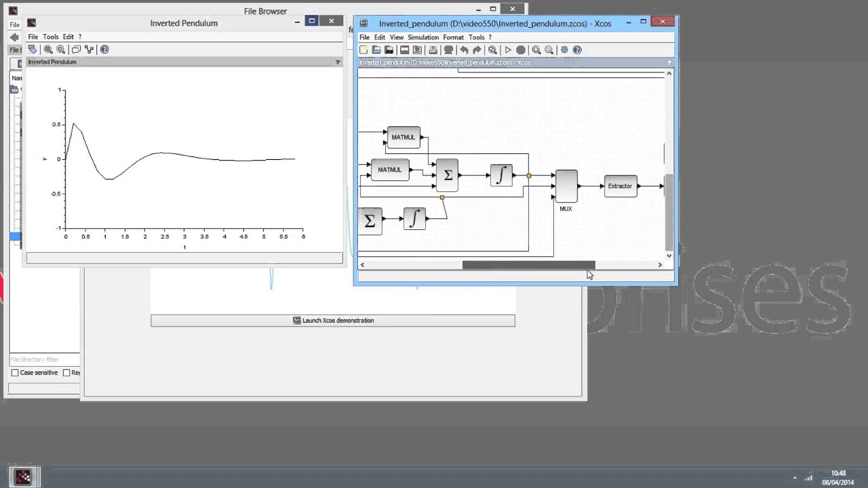Open the Xcos palette browser
The width and height of the screenshot is (868, 488).
coord(405,49)
